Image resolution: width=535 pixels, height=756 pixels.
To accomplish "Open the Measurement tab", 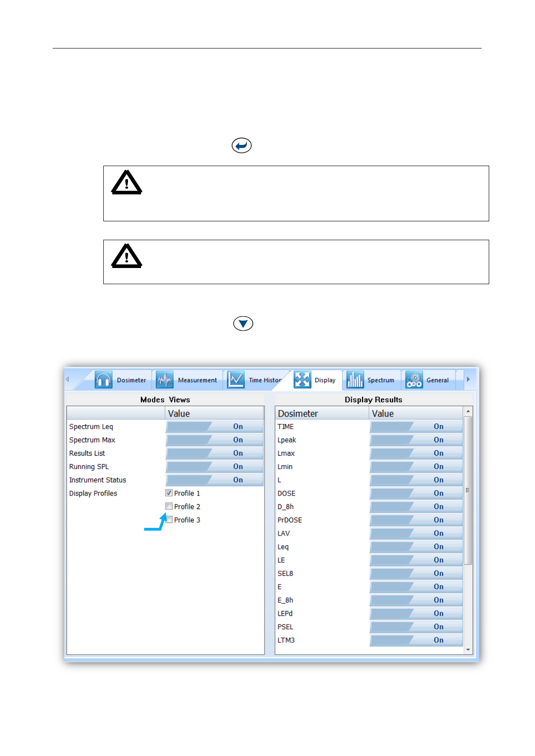I will tap(188, 380).
